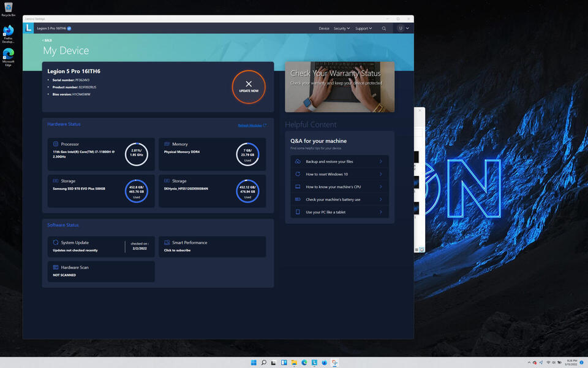Click the Samsung SSD storage icon
The height and width of the screenshot is (368, 588).
(56, 180)
